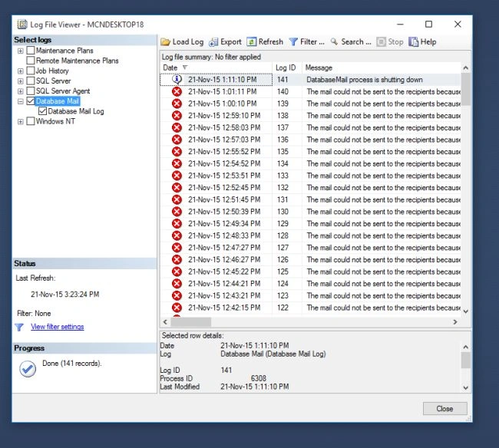Click the error icon on Log ID 140 row
Image resolution: width=499 pixels, height=448 pixels.
(x=177, y=91)
